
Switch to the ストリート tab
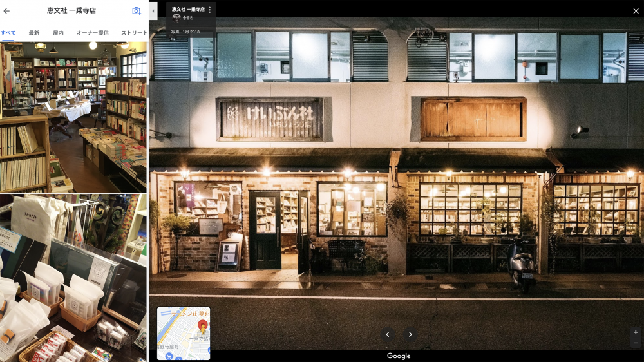click(x=134, y=33)
